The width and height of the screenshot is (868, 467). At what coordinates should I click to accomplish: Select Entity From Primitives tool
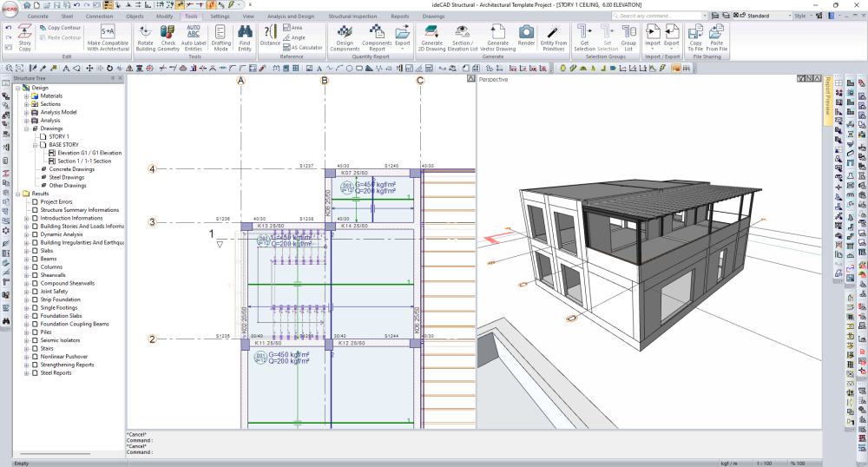[x=553, y=36]
